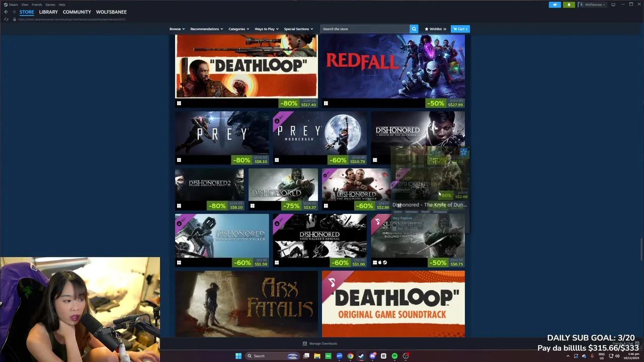The height and width of the screenshot is (362, 644).
Task: Click the volume speaker icon in the system tray
Action: [x=617, y=356]
